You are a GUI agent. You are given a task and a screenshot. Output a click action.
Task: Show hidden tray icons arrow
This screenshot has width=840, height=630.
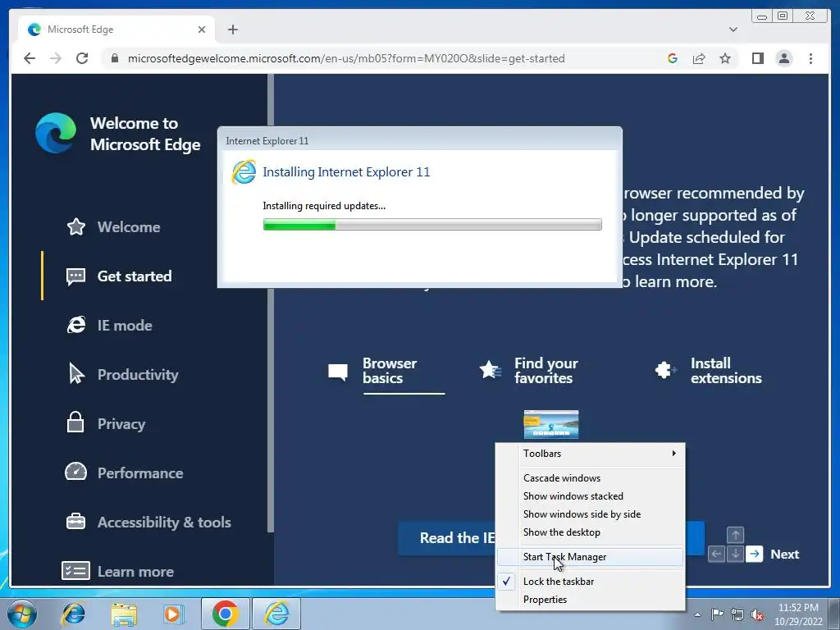[x=697, y=614]
